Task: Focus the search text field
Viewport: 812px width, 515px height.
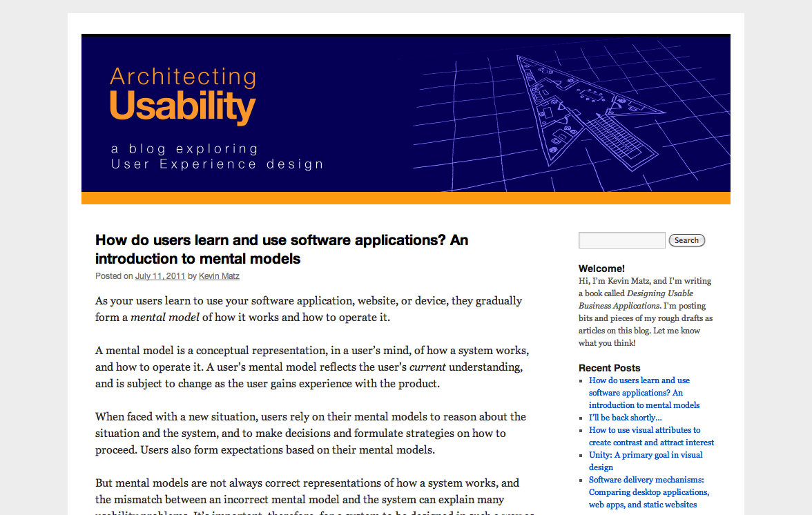Action: coord(621,240)
